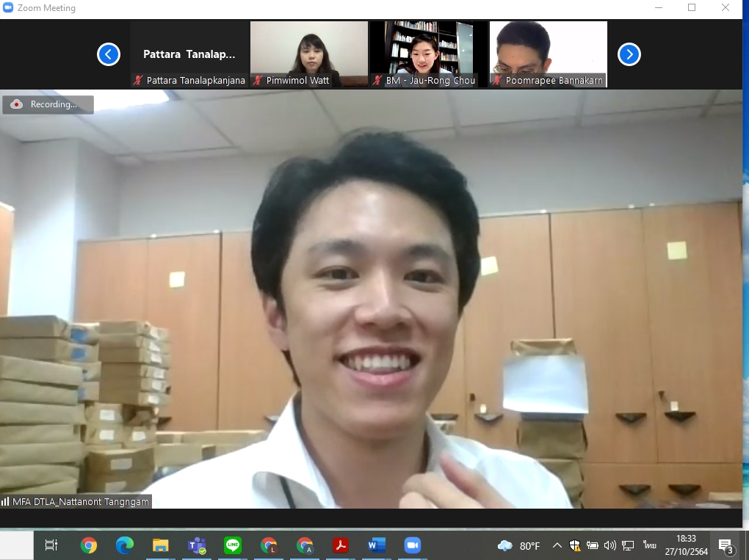Open Chrome profile L from the taskbar
Viewport: 749px width, 560px height.
[269, 545]
